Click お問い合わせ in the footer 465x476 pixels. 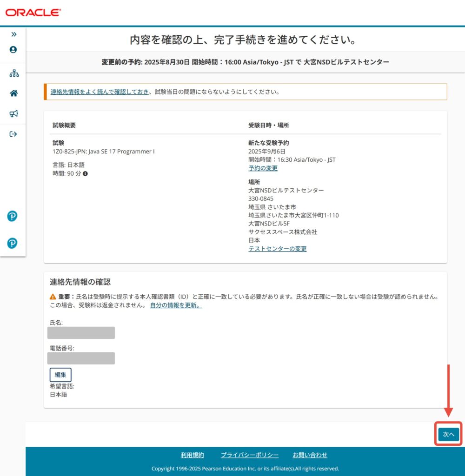(x=310, y=455)
